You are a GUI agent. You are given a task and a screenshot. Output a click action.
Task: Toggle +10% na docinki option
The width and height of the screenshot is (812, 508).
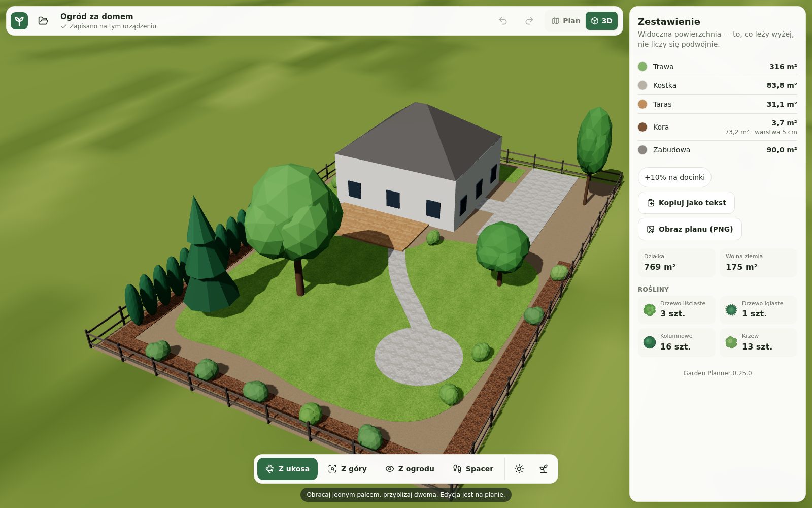point(674,177)
